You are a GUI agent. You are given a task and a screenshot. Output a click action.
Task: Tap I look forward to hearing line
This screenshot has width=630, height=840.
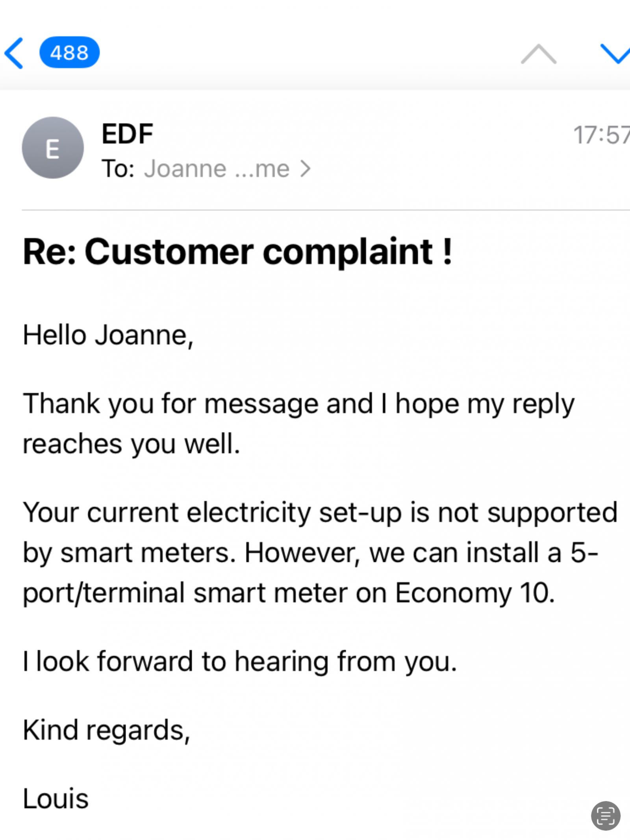[x=240, y=661]
